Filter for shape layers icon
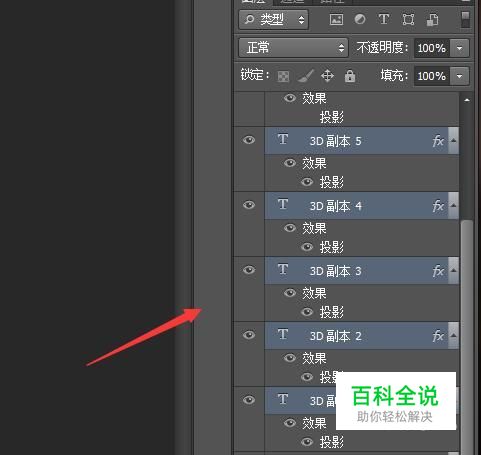Viewport: 481px width, 455px height. (x=408, y=19)
